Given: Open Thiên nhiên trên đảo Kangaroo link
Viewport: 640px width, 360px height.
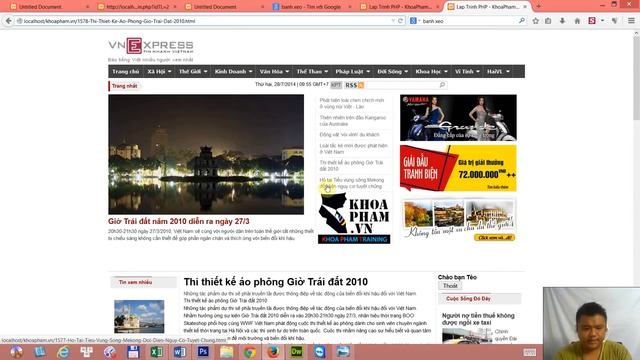Looking at the screenshot, I should click(353, 120).
